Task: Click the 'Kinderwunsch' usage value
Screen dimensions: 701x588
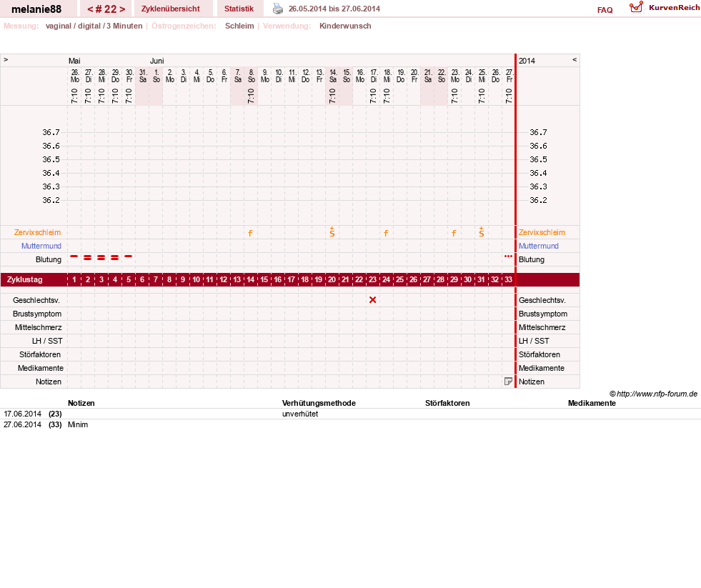Action: pyautogui.click(x=345, y=26)
